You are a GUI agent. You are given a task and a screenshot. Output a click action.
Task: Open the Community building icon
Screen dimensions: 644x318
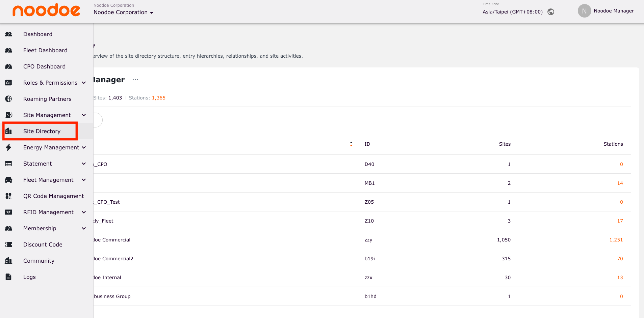click(x=8, y=261)
